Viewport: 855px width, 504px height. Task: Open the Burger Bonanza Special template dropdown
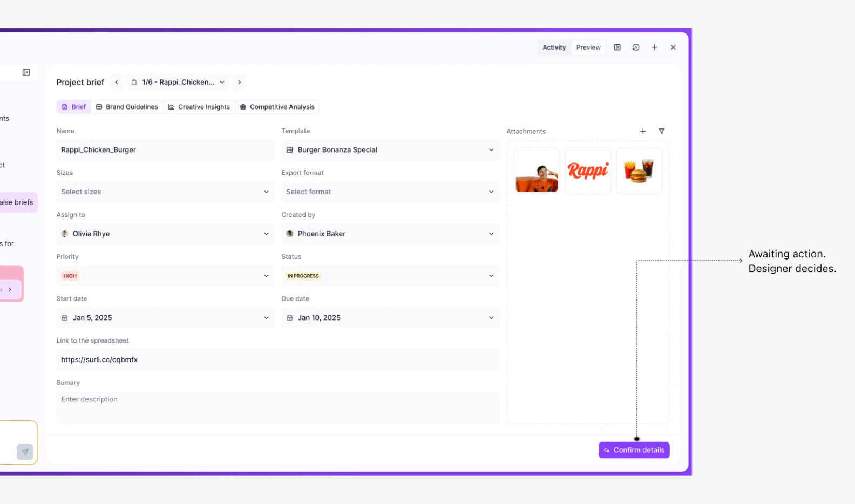coord(390,150)
